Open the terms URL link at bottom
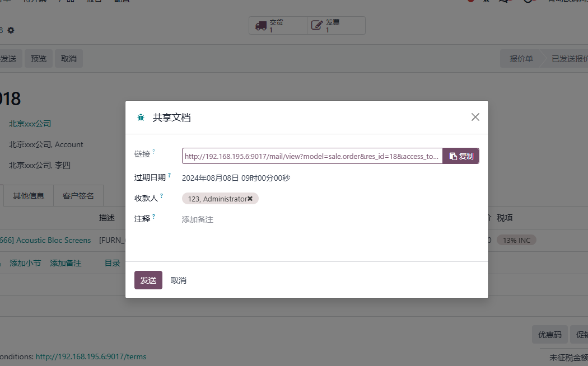 pyautogui.click(x=91, y=356)
